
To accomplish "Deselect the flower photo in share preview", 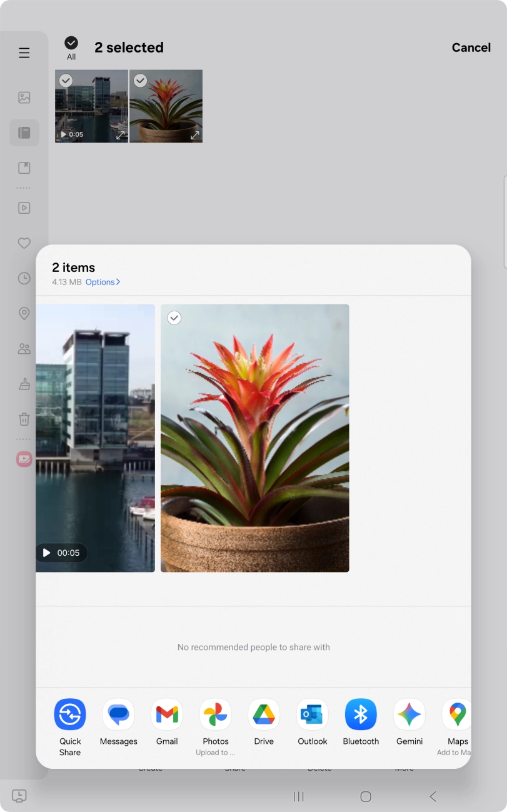I will tap(174, 318).
